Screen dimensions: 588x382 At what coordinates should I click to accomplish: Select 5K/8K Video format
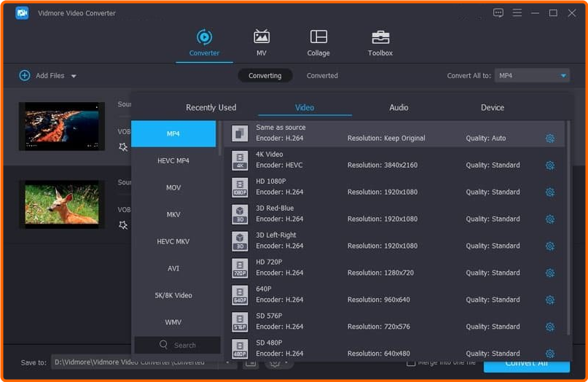point(173,295)
